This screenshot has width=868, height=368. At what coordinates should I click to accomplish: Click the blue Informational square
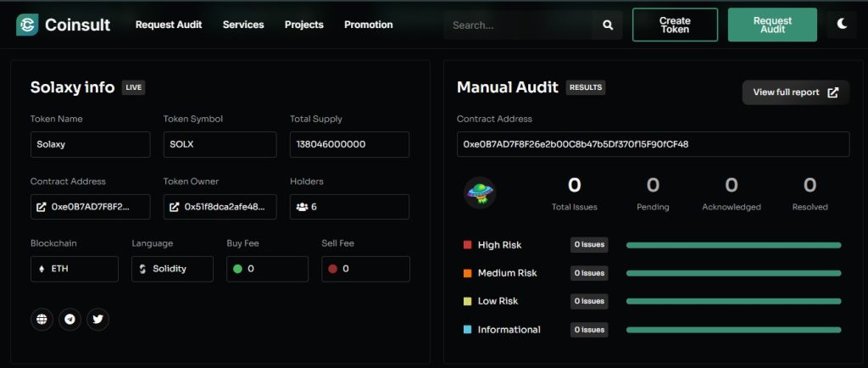[x=467, y=329]
